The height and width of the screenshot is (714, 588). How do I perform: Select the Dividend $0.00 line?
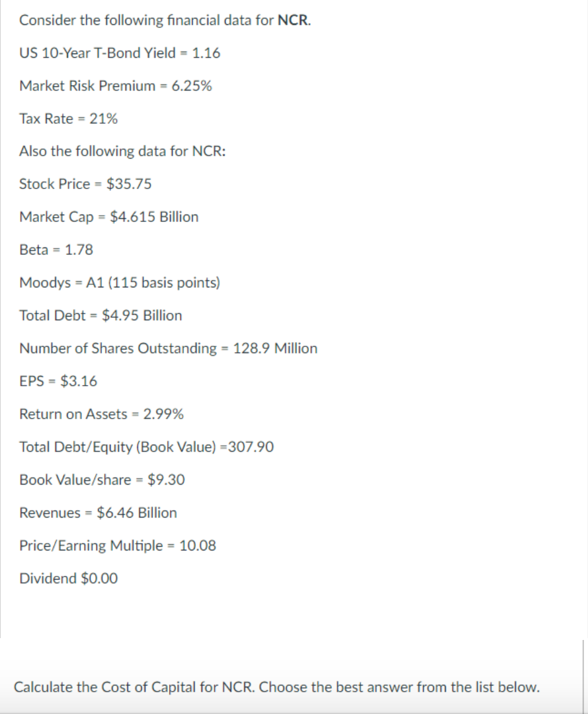(69, 578)
